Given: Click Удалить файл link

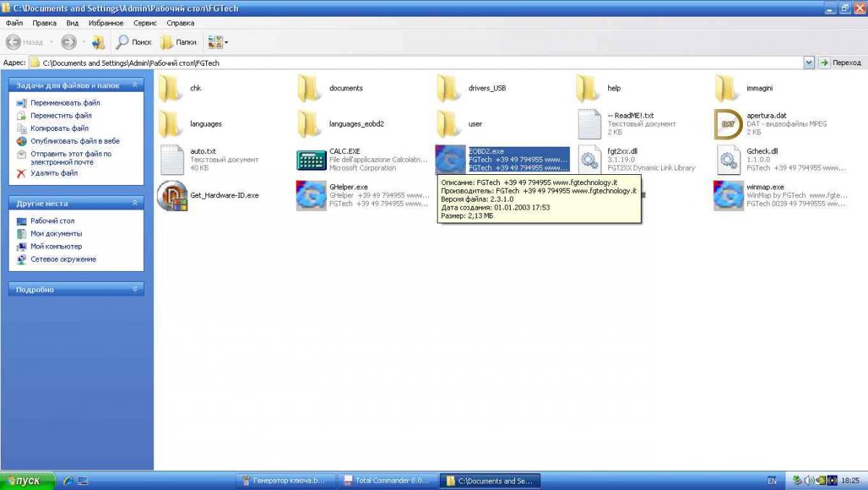Looking at the screenshot, I should coord(54,173).
